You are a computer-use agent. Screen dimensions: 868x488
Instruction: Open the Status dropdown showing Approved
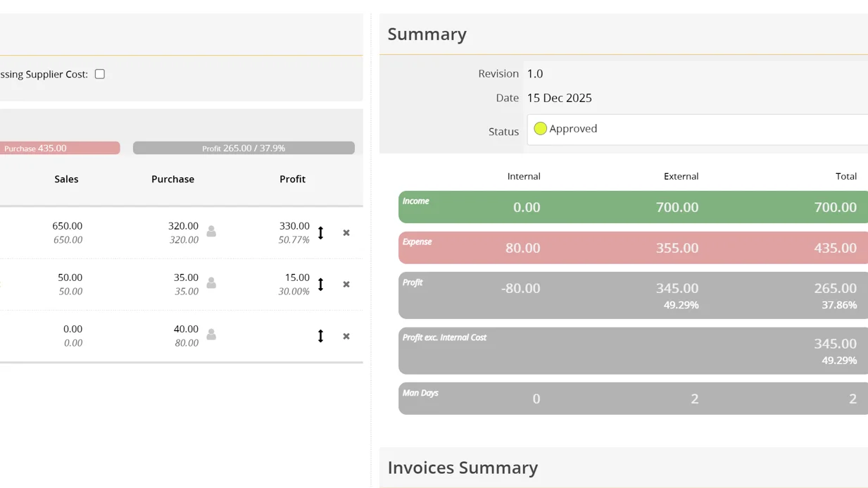pyautogui.click(x=697, y=130)
